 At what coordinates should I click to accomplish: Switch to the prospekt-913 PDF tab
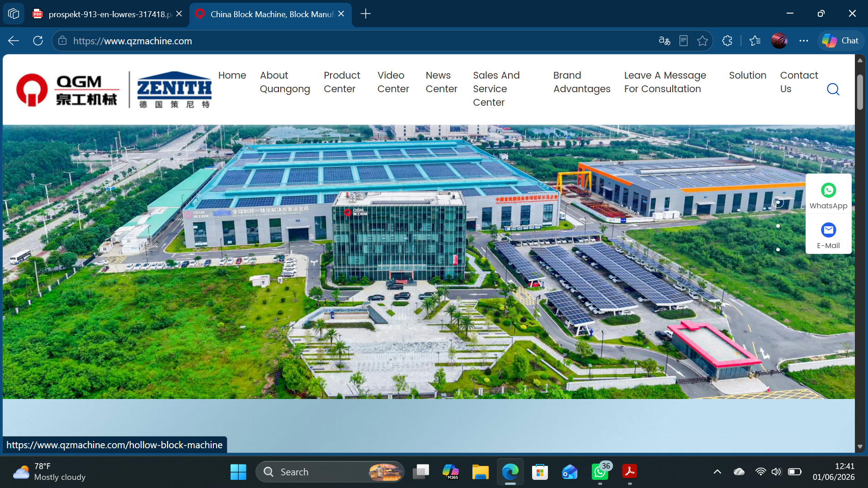(x=108, y=14)
